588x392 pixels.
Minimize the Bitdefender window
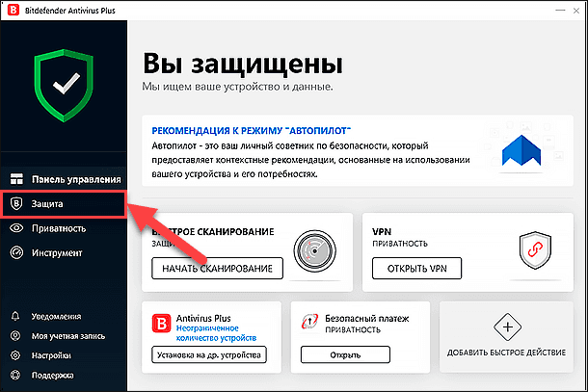(560, 11)
